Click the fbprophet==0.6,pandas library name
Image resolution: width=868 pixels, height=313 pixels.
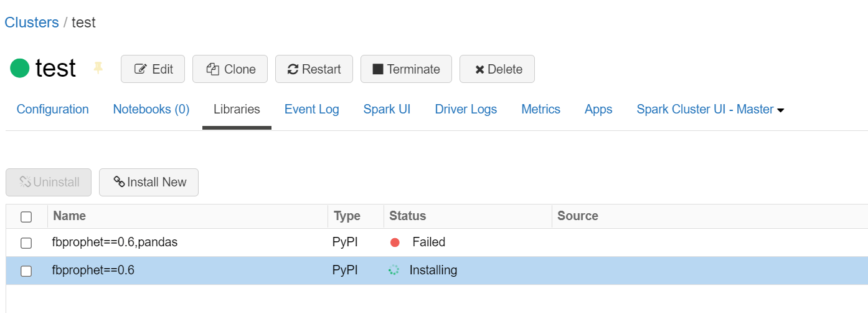point(115,242)
